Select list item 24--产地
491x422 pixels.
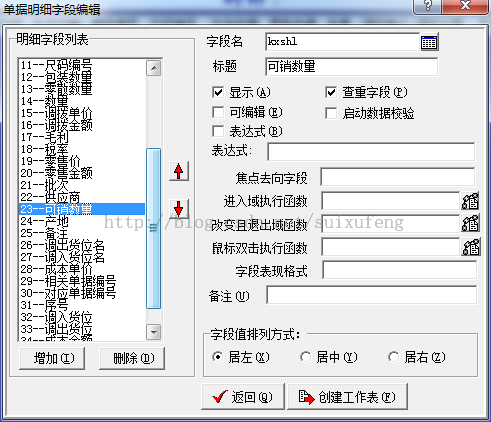click(82, 221)
